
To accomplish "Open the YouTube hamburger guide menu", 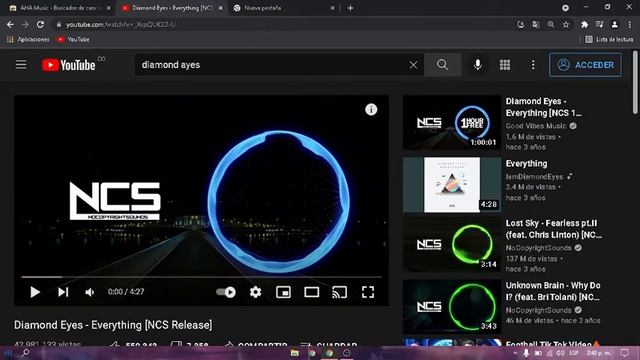I will coord(21,65).
